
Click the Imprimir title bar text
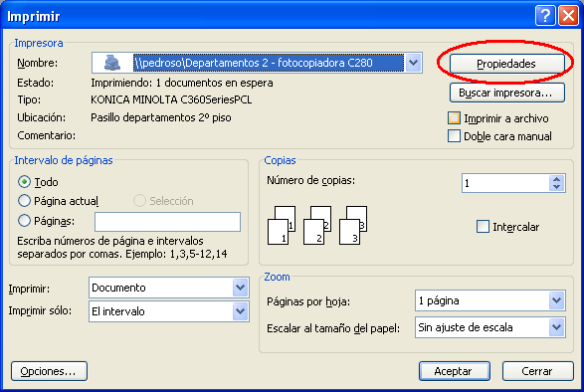pyautogui.click(x=34, y=17)
